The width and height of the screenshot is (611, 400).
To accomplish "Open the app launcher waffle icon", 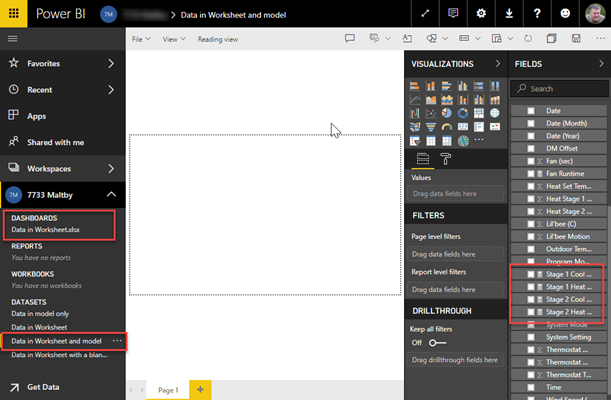I will [x=14, y=14].
